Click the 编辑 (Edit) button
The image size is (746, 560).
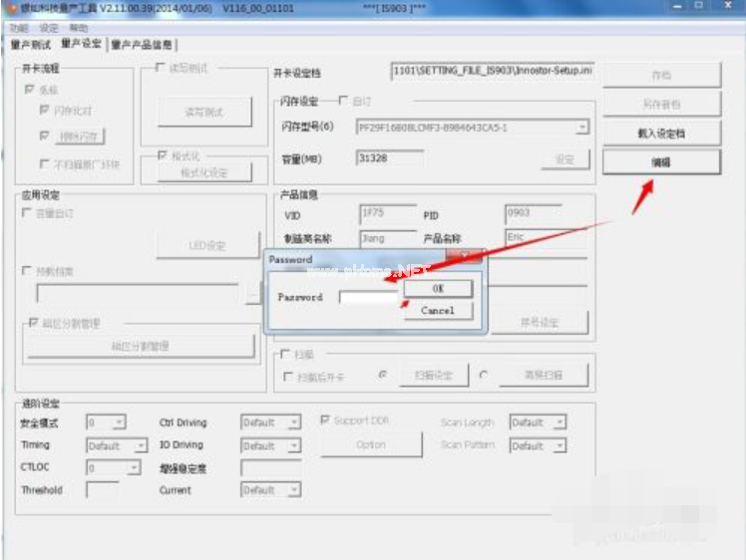[x=661, y=161]
